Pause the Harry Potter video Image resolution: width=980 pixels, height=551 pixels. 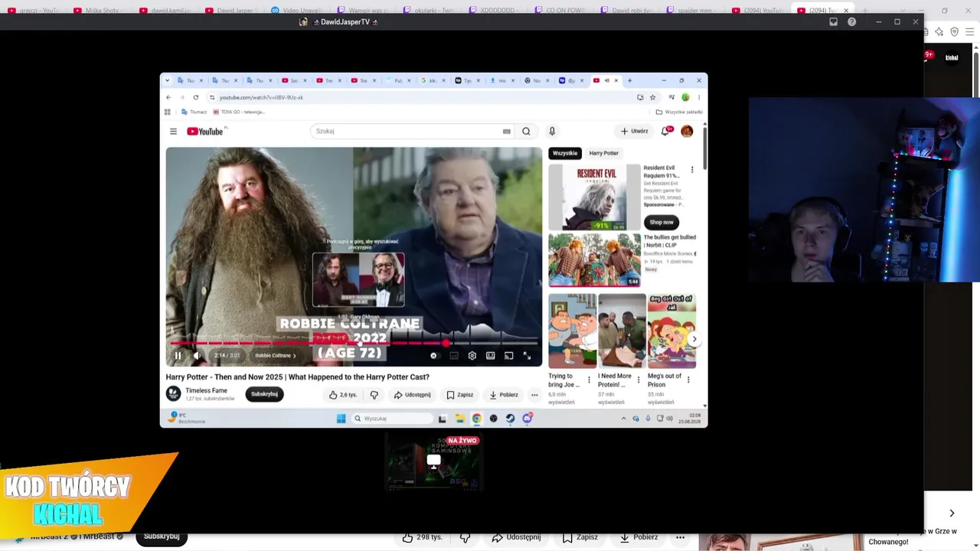coord(178,356)
